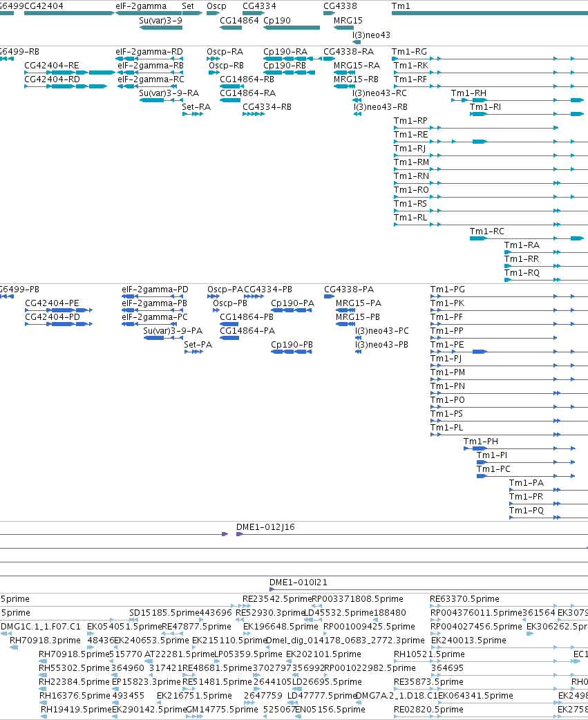Select transcript Cp190-RA
Screen dimensions: 588x720
coord(292,59)
